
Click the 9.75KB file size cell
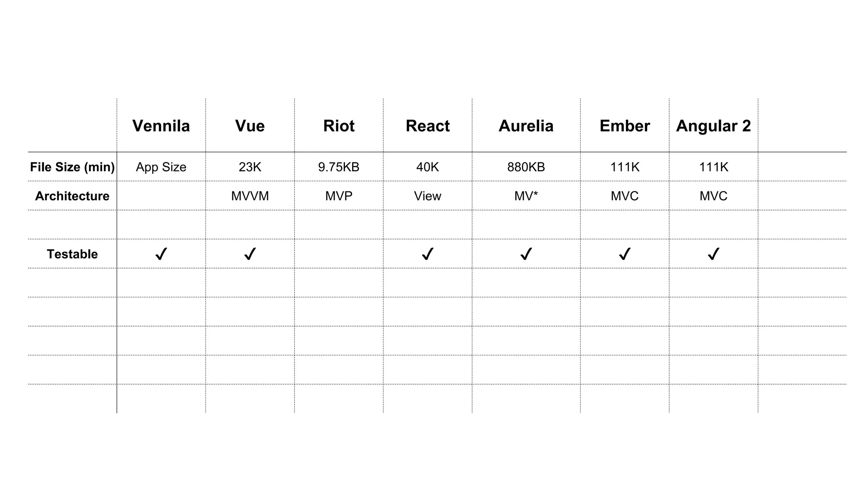pyautogui.click(x=339, y=167)
